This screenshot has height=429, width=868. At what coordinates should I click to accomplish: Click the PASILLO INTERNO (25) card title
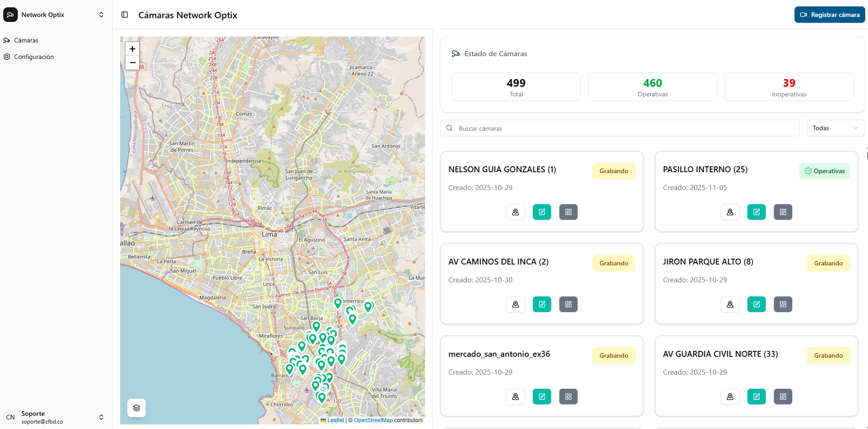point(705,169)
